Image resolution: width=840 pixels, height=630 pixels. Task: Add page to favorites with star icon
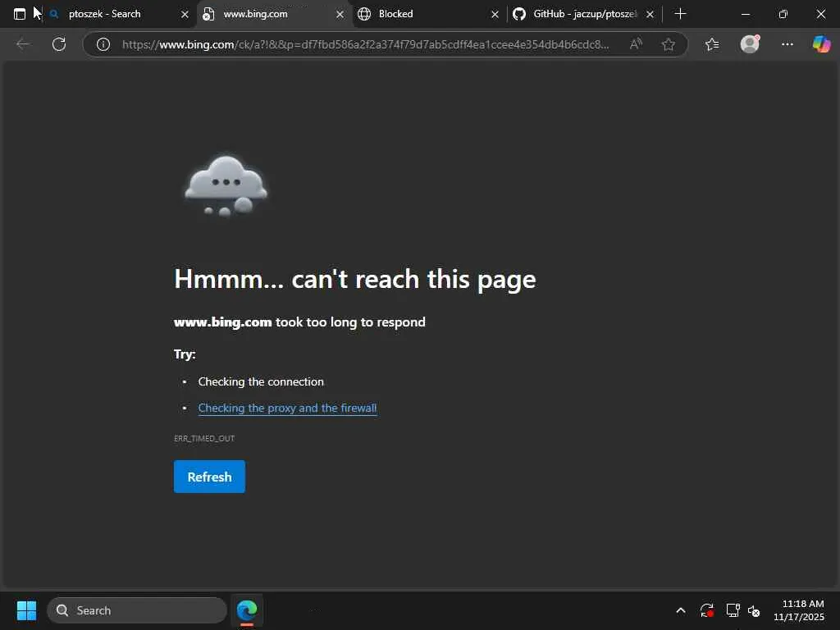[x=668, y=44]
